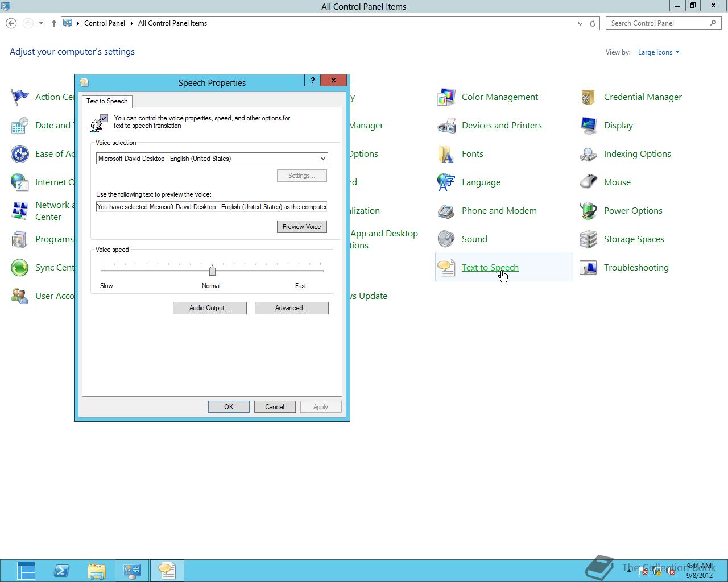Click Control Panel in breadcrumb
The height and width of the screenshot is (582, 728).
(105, 23)
